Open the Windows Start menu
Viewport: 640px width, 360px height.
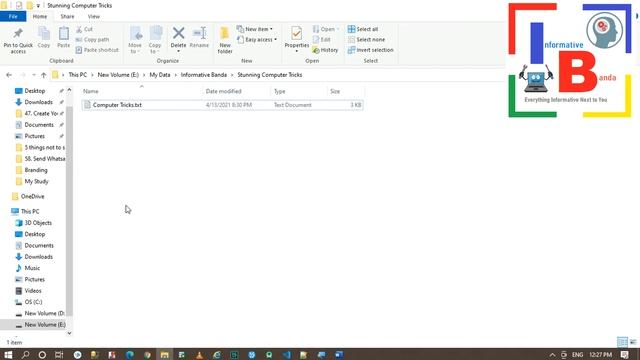tap(8, 354)
